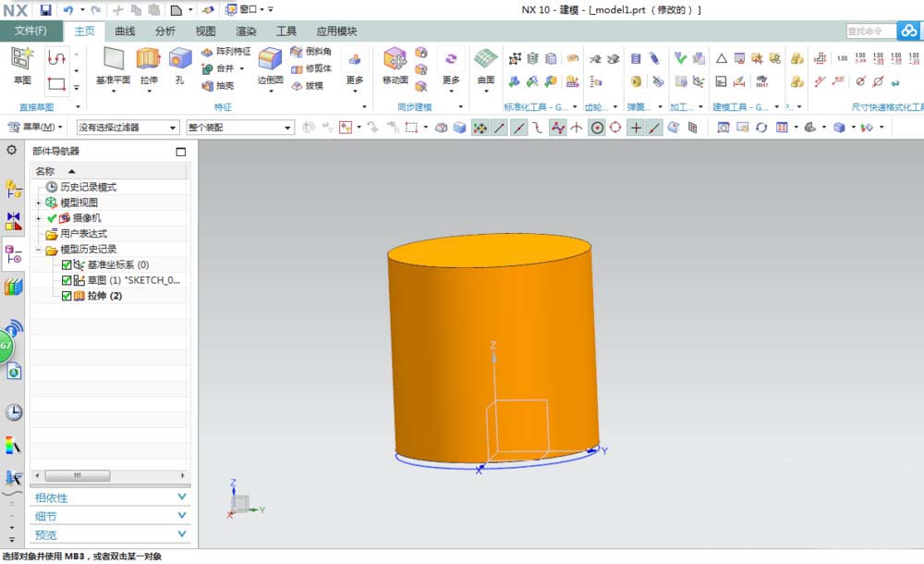The width and height of the screenshot is (924, 564).
Task: Open the 没有选择过滤器 selection filter dropdown
Action: [x=128, y=127]
